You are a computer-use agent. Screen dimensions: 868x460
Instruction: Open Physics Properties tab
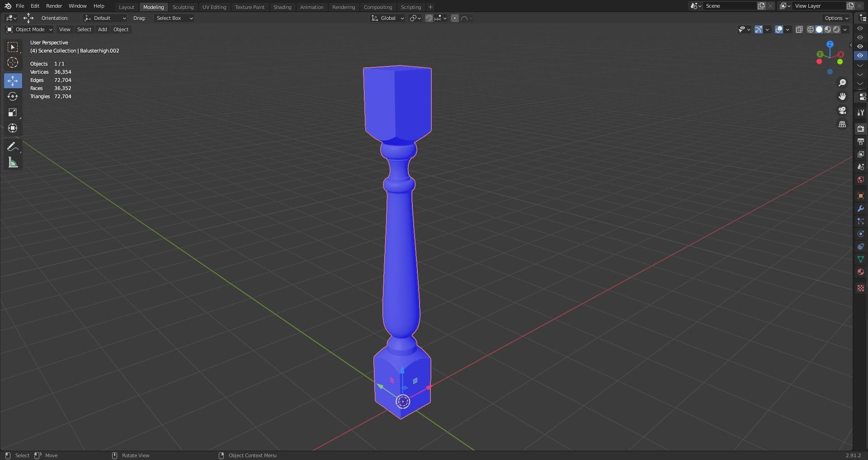coord(861,234)
